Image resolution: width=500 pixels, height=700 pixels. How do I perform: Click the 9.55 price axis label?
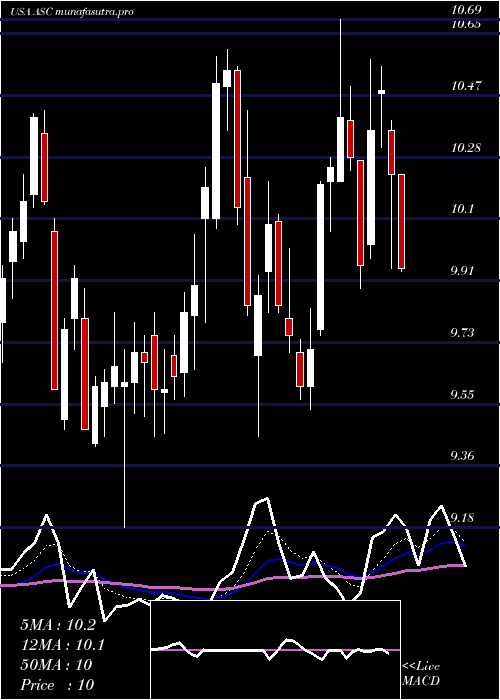462,395
